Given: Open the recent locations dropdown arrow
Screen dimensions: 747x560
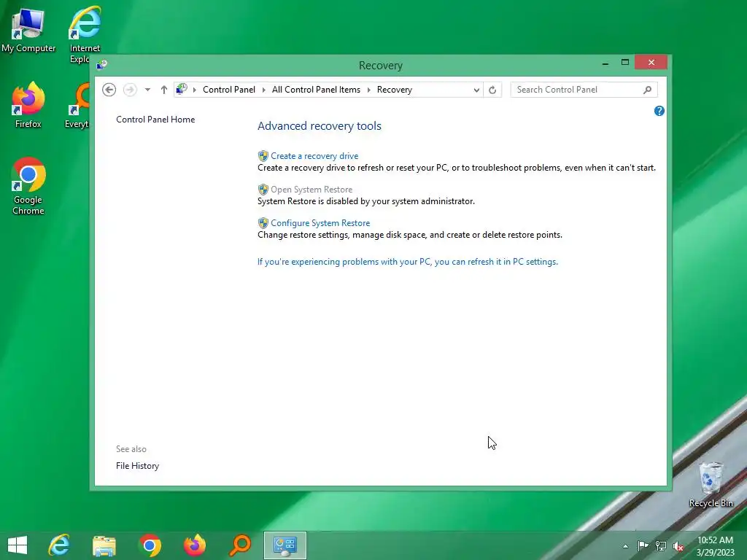Looking at the screenshot, I should point(147,90).
